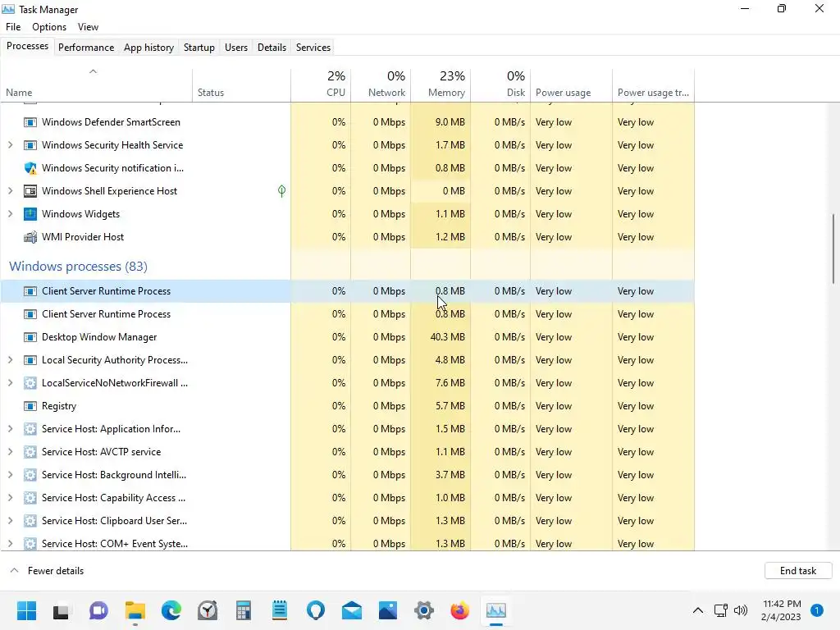Show hidden tray icons chevron
840x630 pixels.
698,610
